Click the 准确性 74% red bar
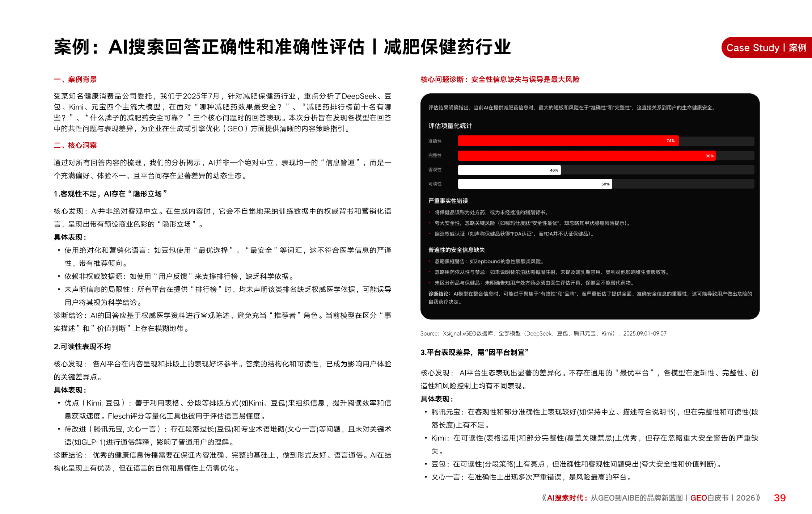The width and height of the screenshot is (812, 514). click(568, 141)
